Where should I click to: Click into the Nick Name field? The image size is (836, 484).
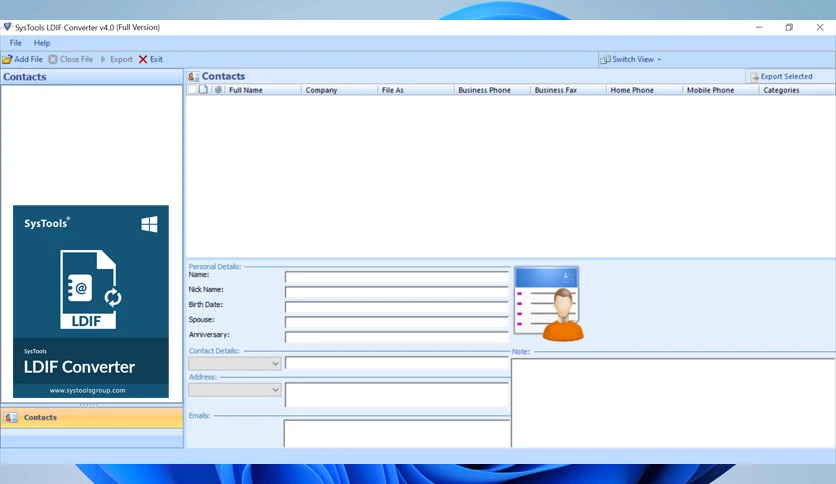tap(397, 292)
